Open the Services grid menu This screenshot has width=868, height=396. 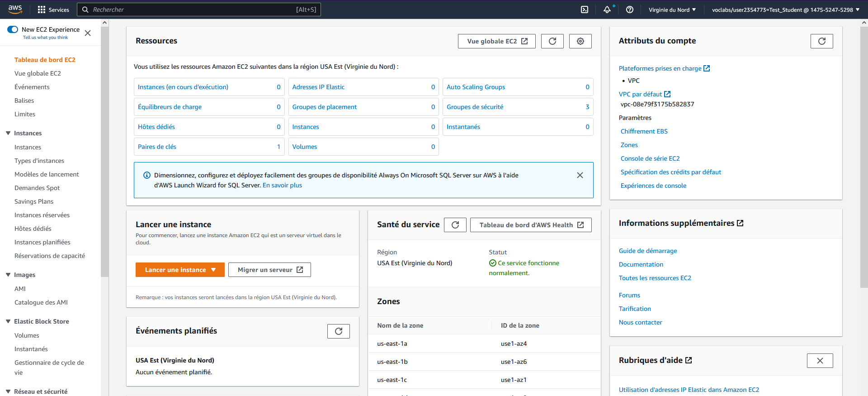tap(53, 10)
